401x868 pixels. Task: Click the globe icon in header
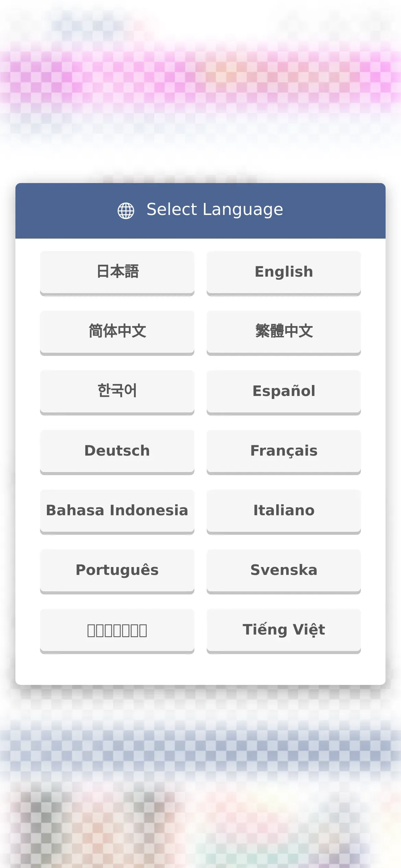click(x=126, y=210)
